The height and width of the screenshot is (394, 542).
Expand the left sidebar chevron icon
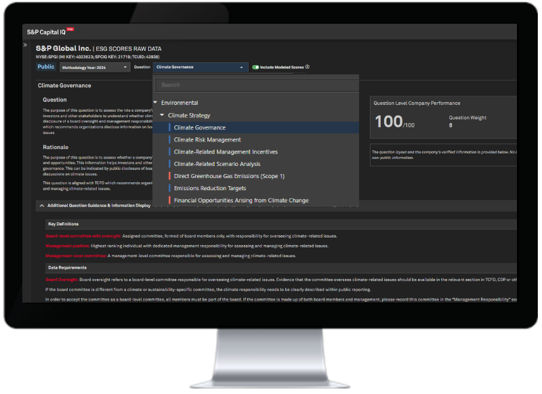point(25,45)
